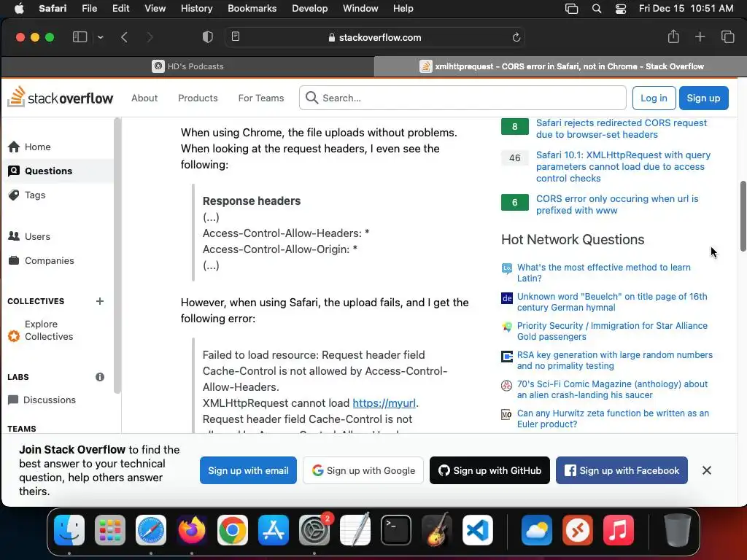Open the Bookmarks menu
Image resolution: width=747 pixels, height=560 pixels.
(x=252, y=9)
